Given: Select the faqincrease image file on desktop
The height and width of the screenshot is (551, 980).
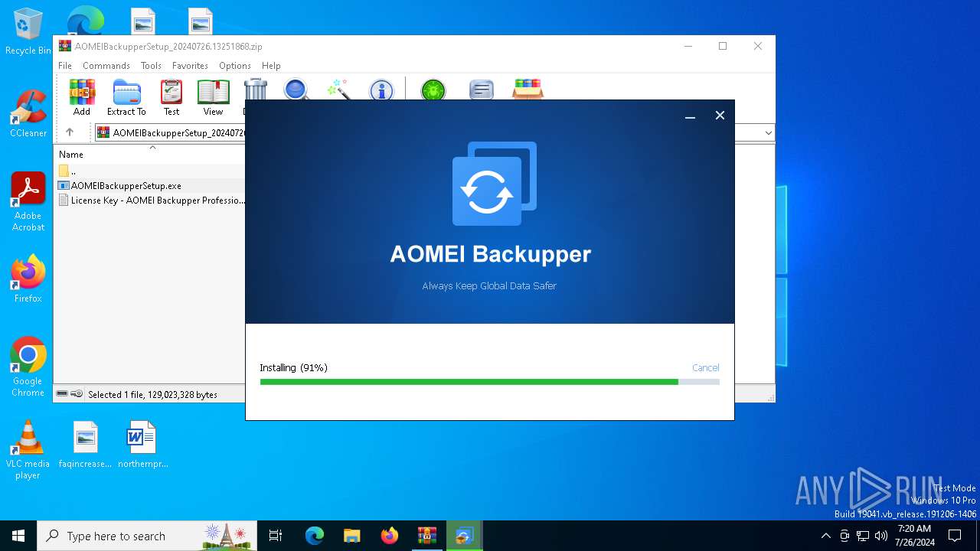Looking at the screenshot, I should [x=86, y=445].
